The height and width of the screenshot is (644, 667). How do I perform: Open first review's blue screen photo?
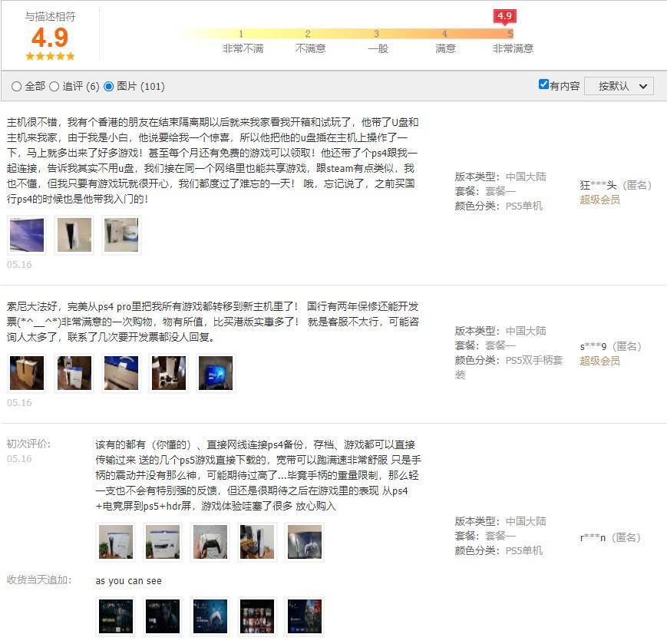(27, 235)
